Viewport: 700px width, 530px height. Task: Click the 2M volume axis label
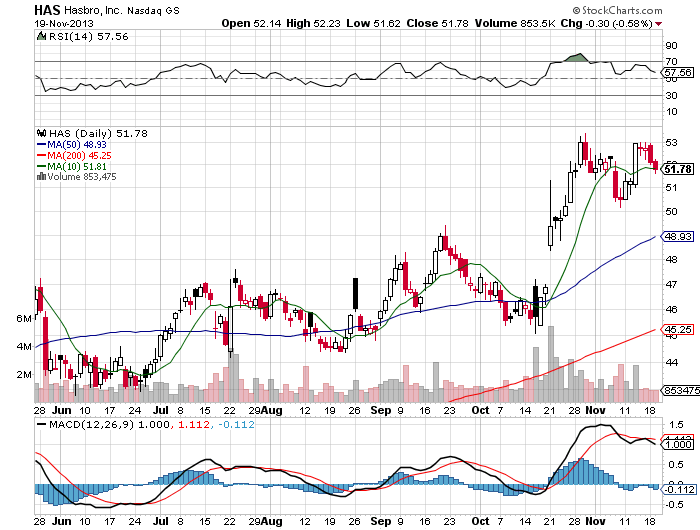(24, 374)
